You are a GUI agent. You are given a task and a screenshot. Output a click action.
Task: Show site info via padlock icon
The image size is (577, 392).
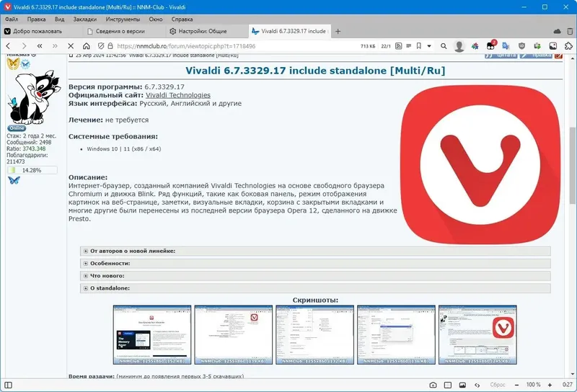110,46
